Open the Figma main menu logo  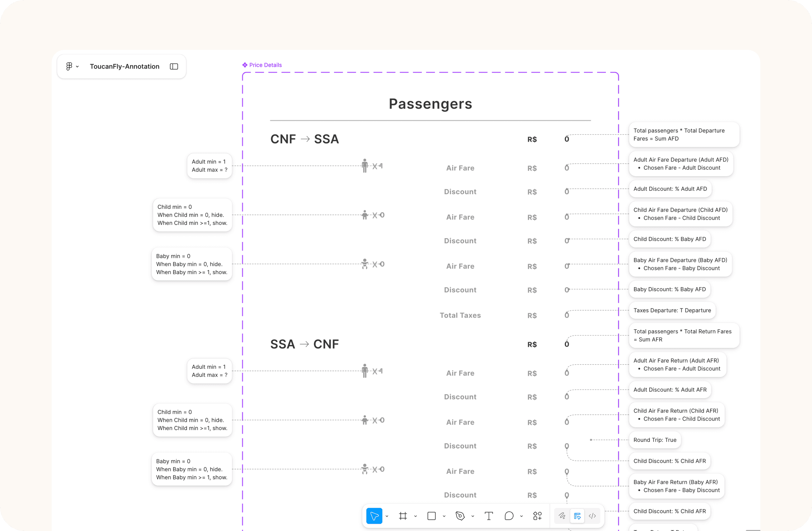(69, 66)
